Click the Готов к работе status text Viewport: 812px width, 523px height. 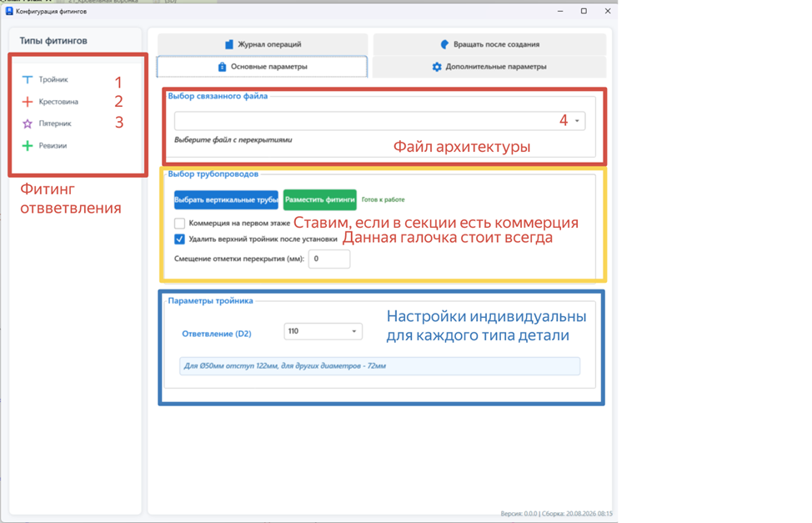coord(383,199)
